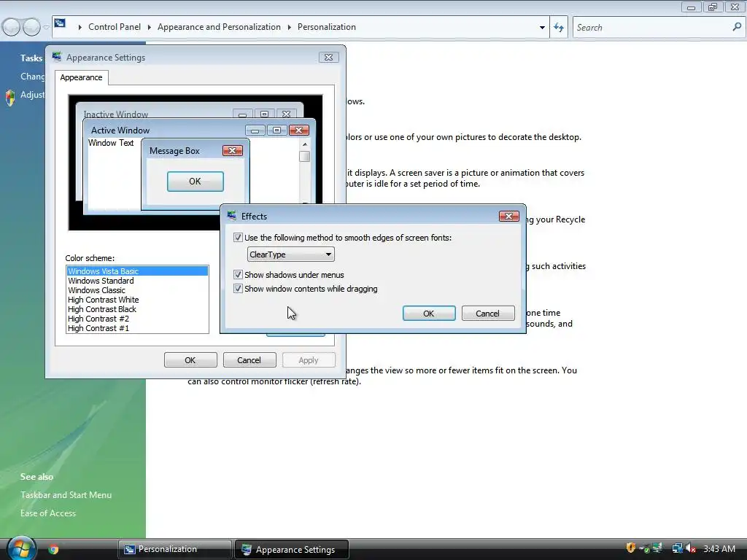Click preview window scrollbar thumb
The width and height of the screenshot is (747, 560).
click(304, 156)
